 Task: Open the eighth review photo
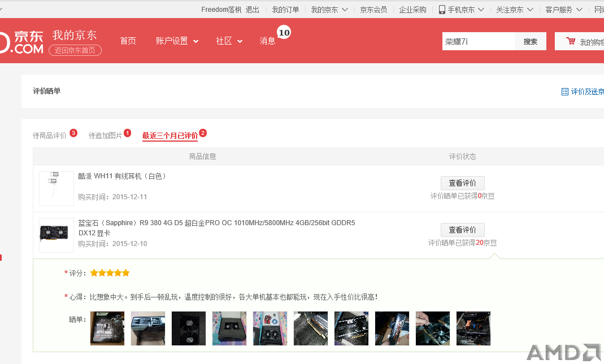[x=392, y=328]
